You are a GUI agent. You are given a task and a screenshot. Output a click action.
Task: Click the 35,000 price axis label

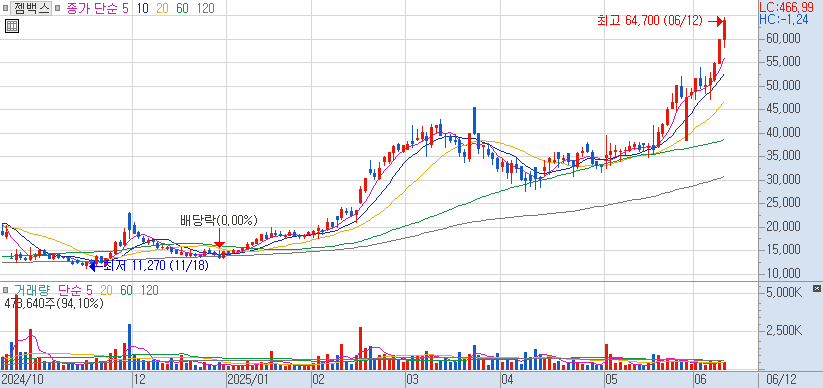pos(783,156)
